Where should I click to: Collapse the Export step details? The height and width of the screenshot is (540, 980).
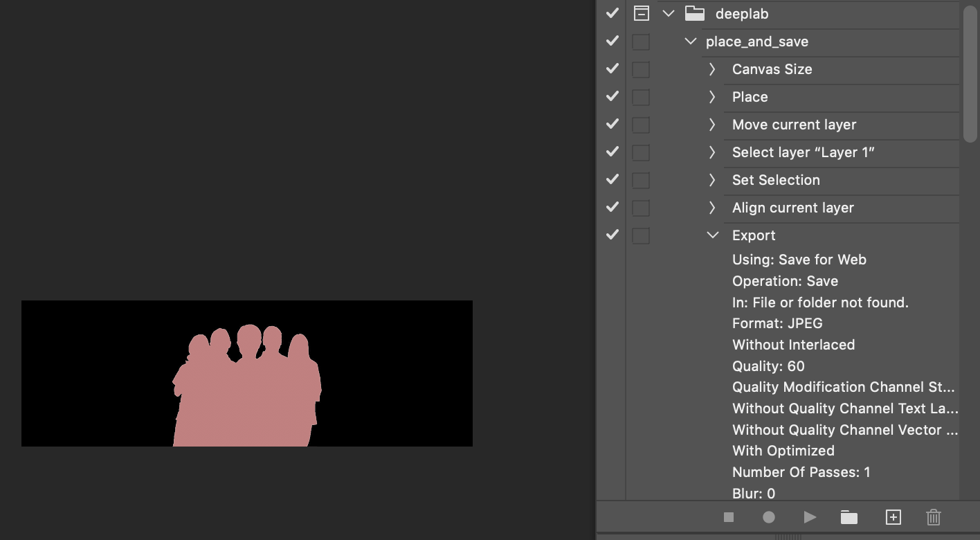pos(712,235)
